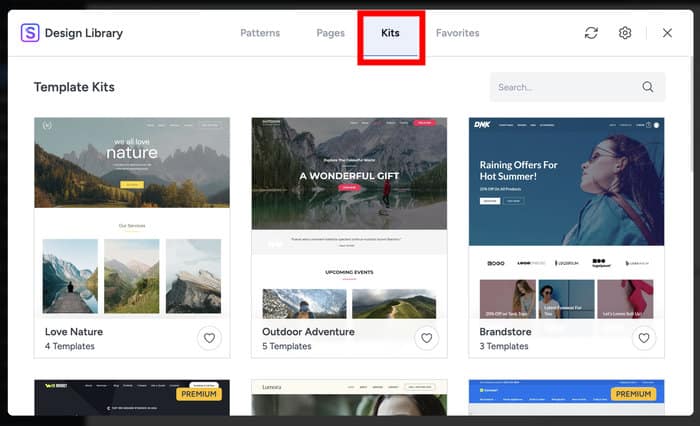Click the Design Library logo icon

(30, 33)
